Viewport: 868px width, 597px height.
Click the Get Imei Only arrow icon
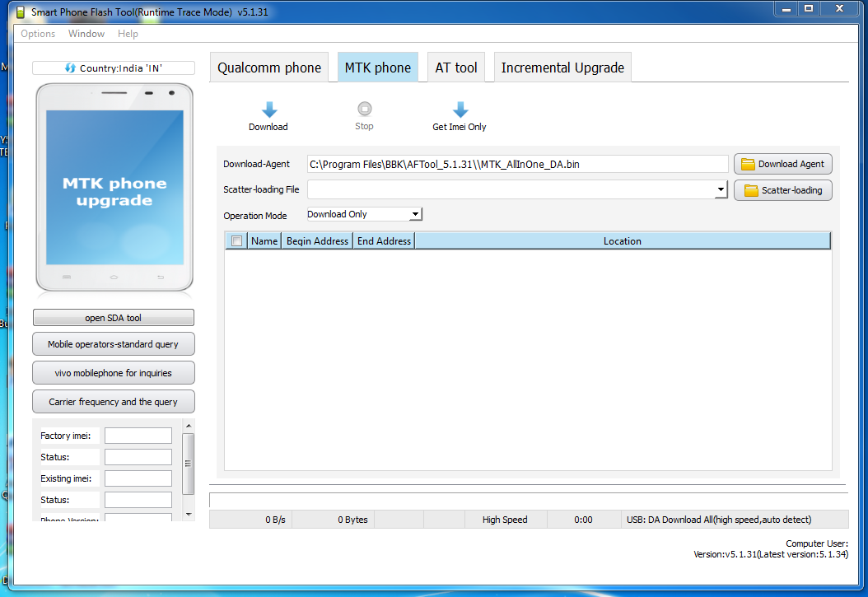(459, 108)
